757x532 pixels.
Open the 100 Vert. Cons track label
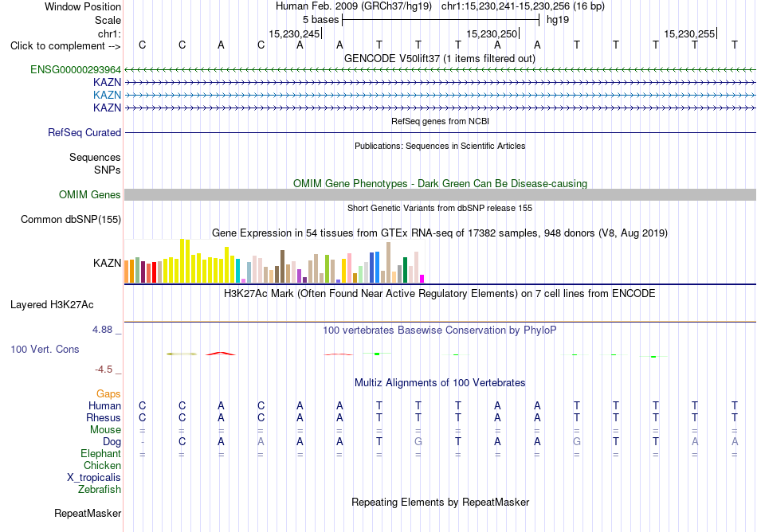click(45, 349)
